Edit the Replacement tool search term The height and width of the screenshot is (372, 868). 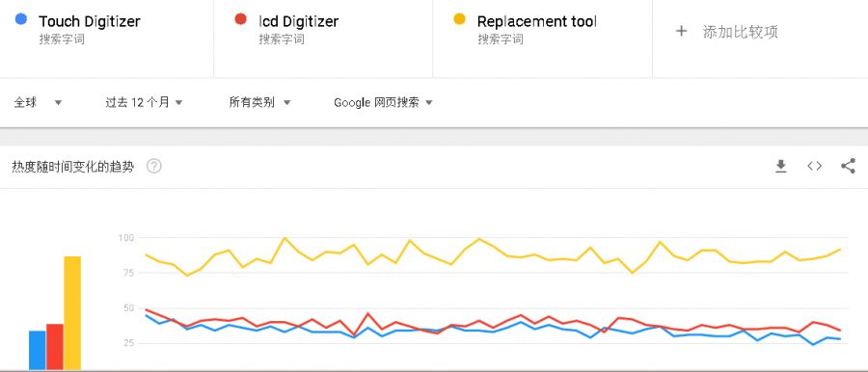[537, 21]
